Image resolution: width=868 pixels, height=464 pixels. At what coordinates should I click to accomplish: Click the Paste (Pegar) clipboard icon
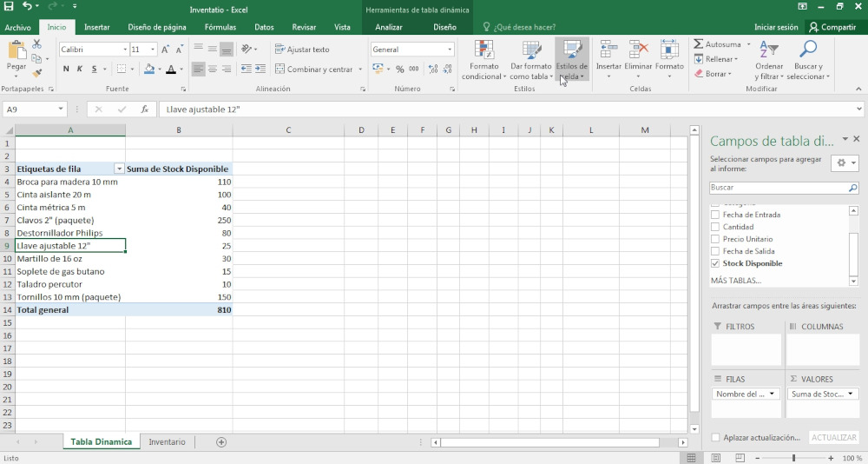coord(16,50)
